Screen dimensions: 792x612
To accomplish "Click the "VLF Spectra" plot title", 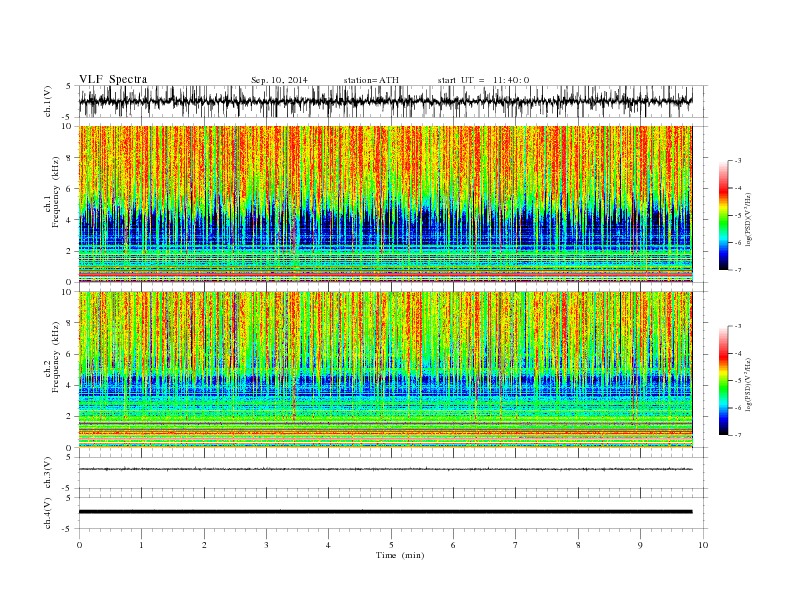I will coord(113,79).
